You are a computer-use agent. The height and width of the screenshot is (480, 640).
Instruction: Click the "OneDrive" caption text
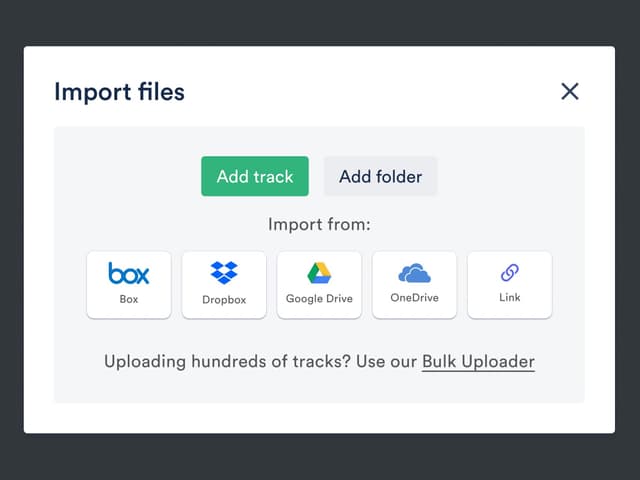[x=414, y=298]
